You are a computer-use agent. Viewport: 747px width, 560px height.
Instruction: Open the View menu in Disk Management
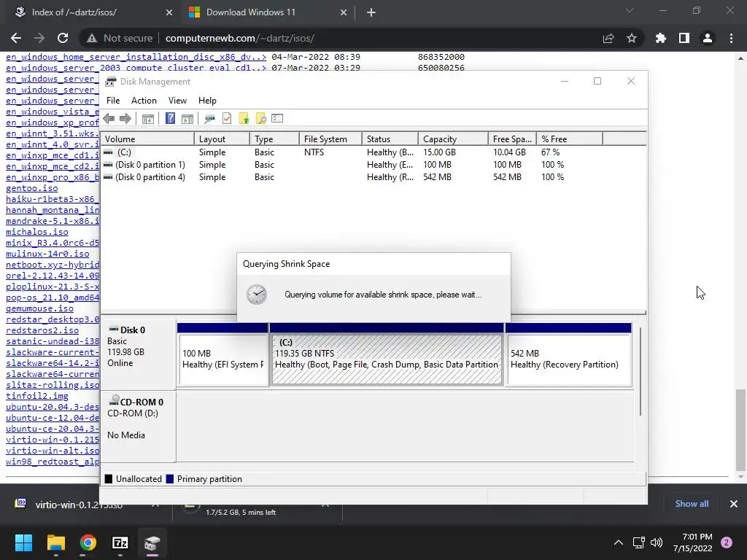tap(177, 101)
